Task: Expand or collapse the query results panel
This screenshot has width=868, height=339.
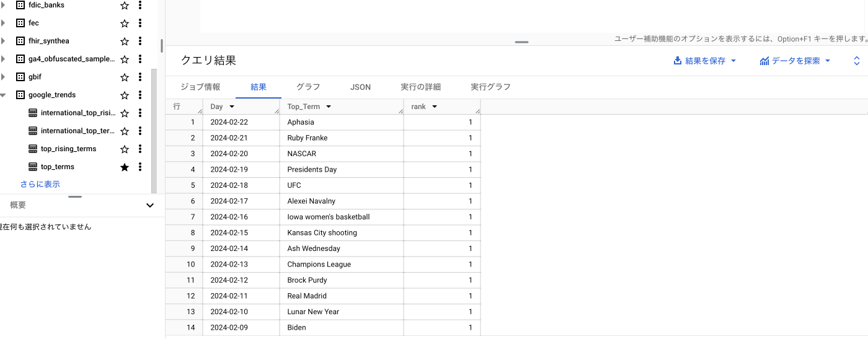Action: [x=857, y=61]
